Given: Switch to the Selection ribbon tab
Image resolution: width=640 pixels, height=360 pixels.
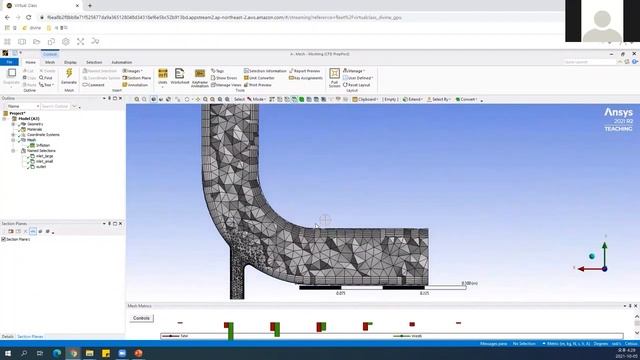Looking at the screenshot, I should 94,62.
